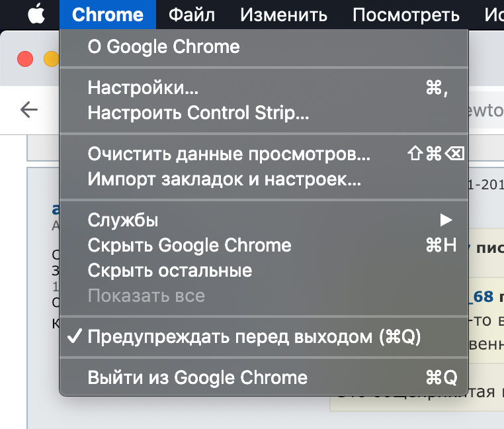
Task: Click the red close window dot
Action: pos(25,59)
